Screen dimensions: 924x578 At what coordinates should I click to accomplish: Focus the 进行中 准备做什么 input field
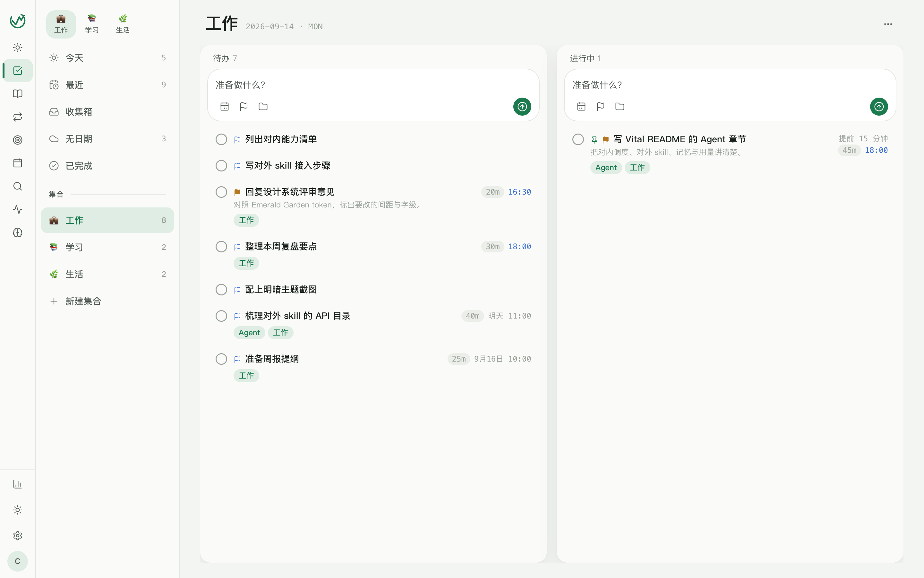tap(730, 85)
